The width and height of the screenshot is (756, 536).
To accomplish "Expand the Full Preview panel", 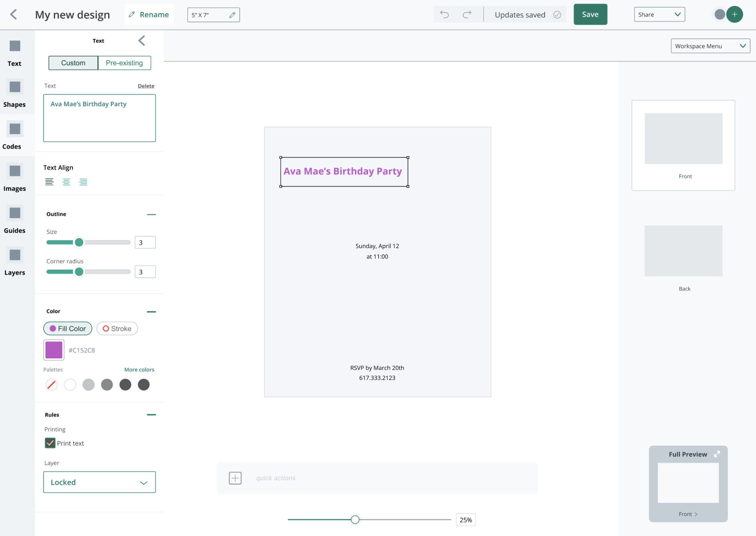I will click(x=717, y=454).
